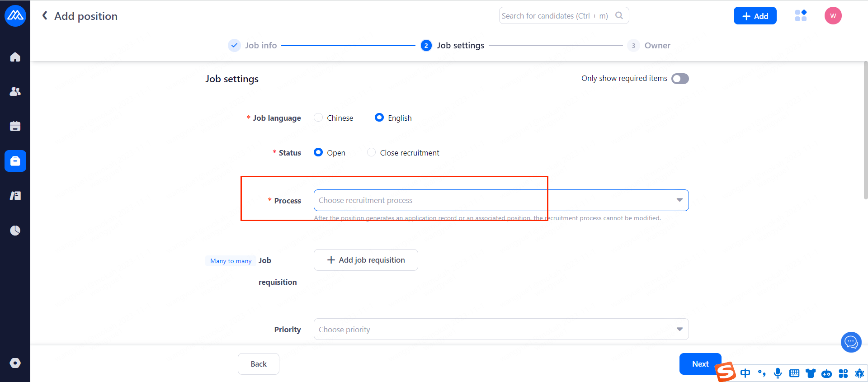Select Chinese as job language
Image resolution: width=868 pixels, height=382 pixels.
pos(319,118)
